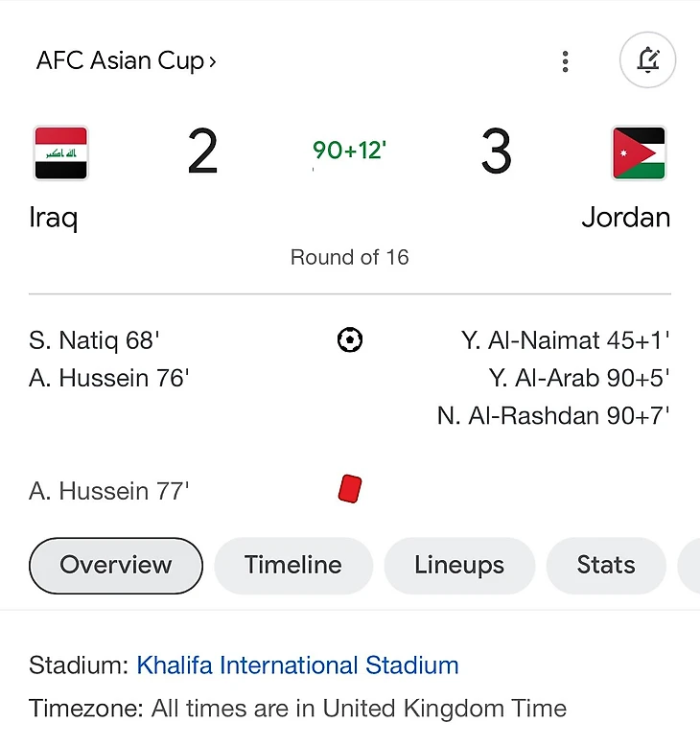Open the three-dot more options menu
The width and height of the screenshot is (700, 746).
click(566, 61)
